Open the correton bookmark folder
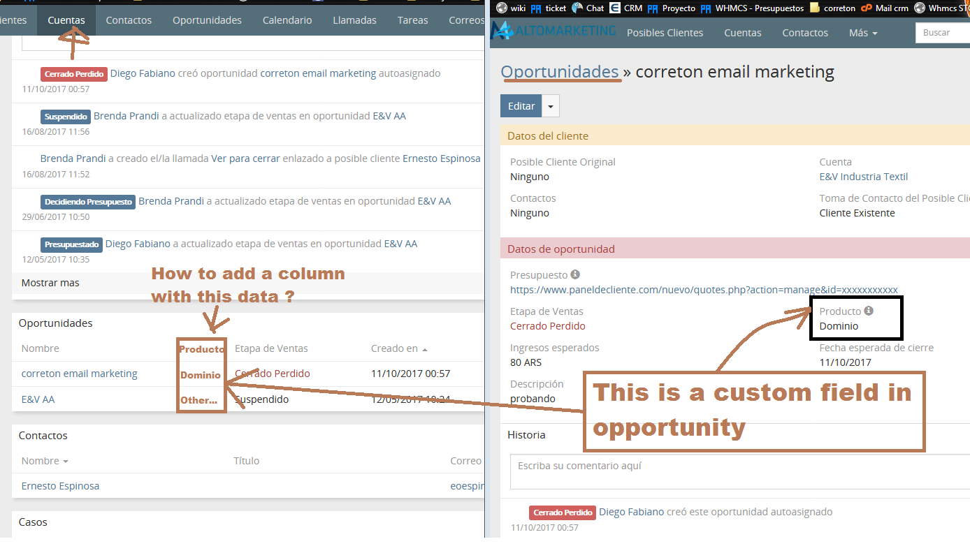The image size is (970, 560). (832, 8)
